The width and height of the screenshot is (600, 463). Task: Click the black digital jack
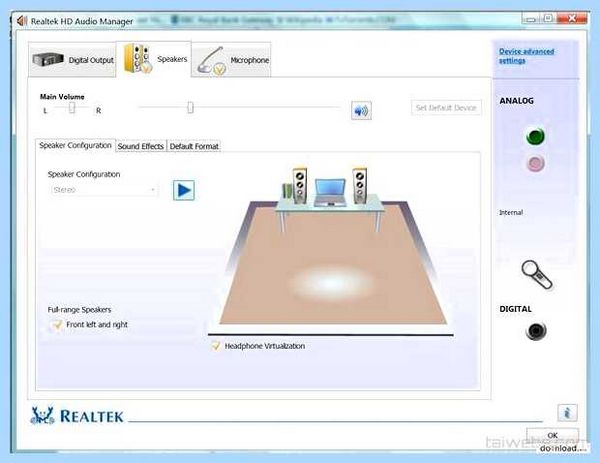pos(536,331)
